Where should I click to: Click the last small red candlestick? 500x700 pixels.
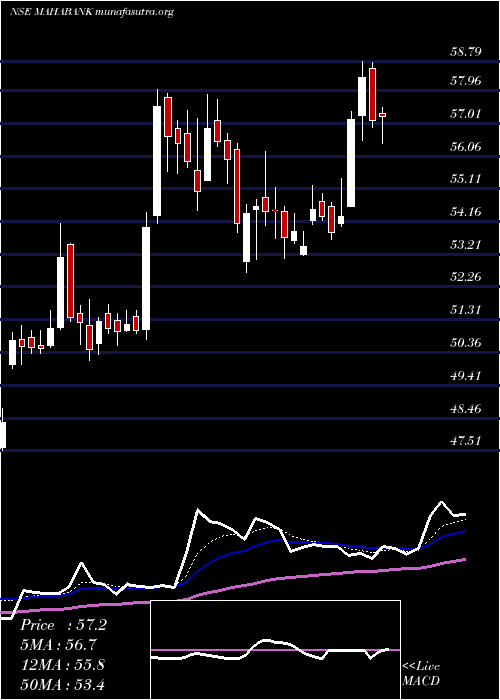tap(383, 115)
